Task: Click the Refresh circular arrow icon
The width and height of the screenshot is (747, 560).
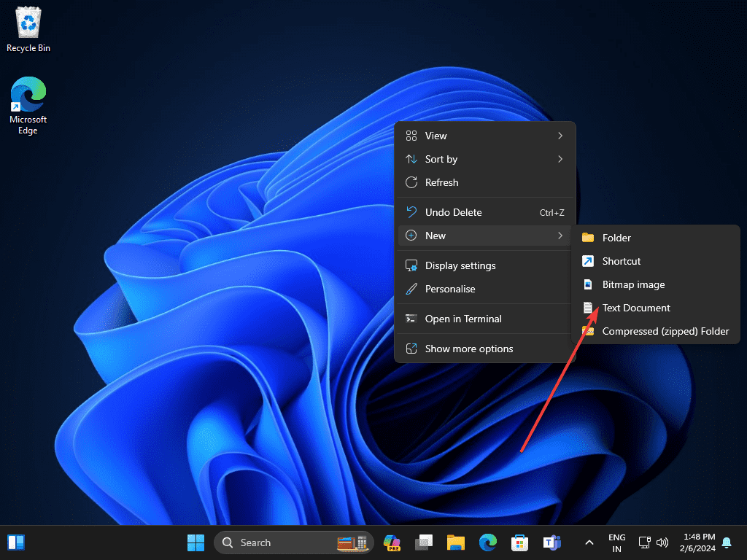Action: (411, 182)
